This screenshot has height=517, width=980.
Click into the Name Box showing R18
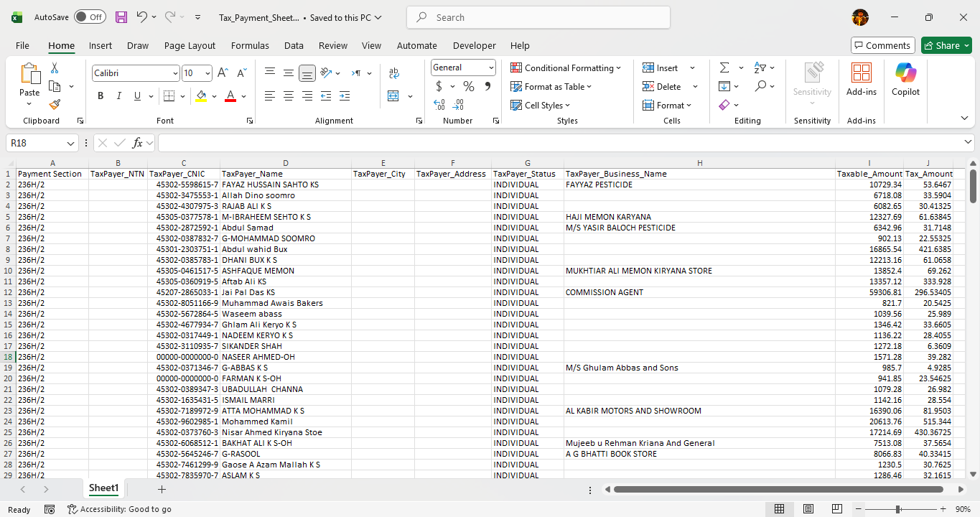(x=36, y=143)
